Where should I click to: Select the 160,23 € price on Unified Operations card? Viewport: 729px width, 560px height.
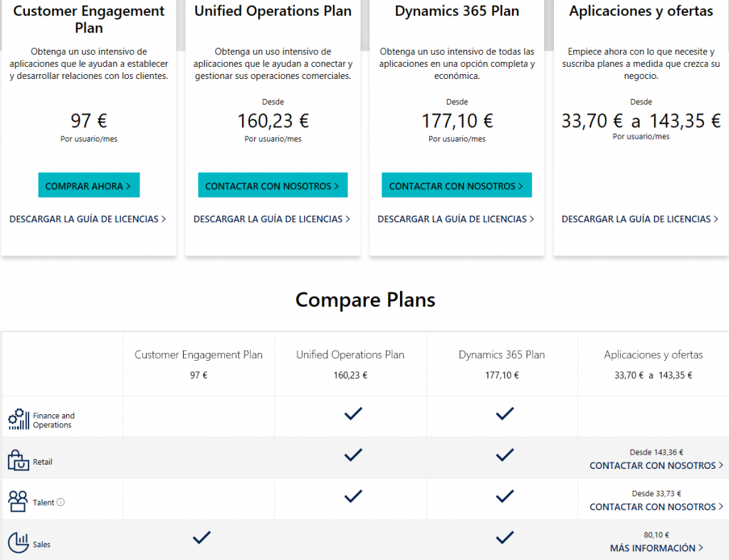point(273,121)
